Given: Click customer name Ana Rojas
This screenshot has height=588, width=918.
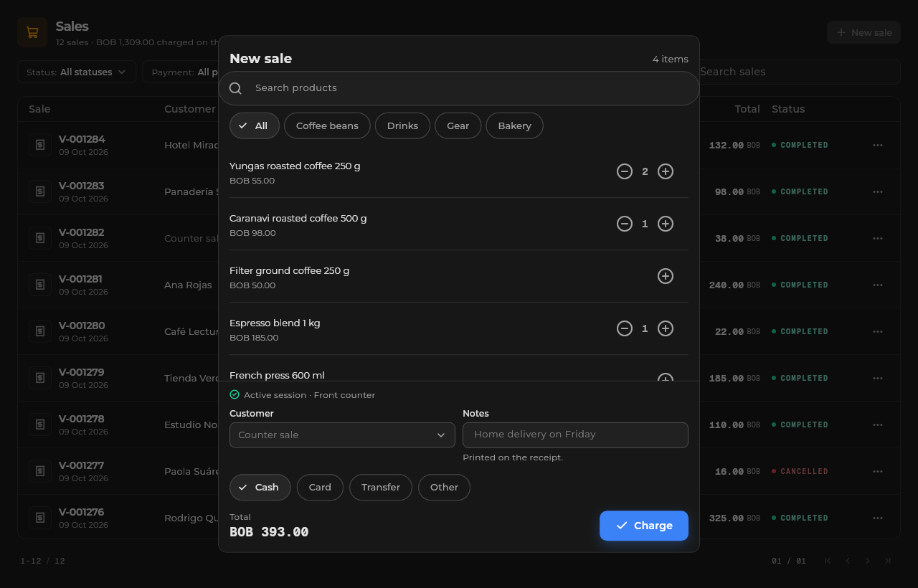Looking at the screenshot, I should pyautogui.click(x=188, y=285).
